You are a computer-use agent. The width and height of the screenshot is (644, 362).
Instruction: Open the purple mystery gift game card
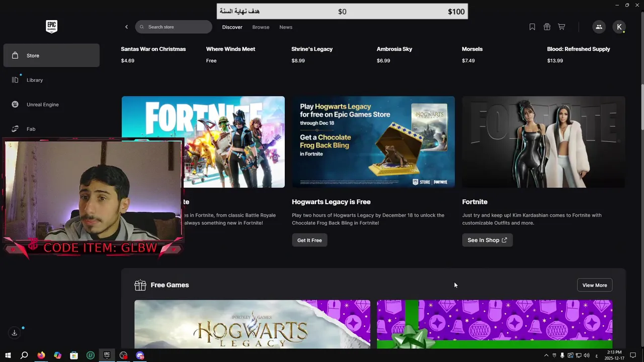(495, 324)
